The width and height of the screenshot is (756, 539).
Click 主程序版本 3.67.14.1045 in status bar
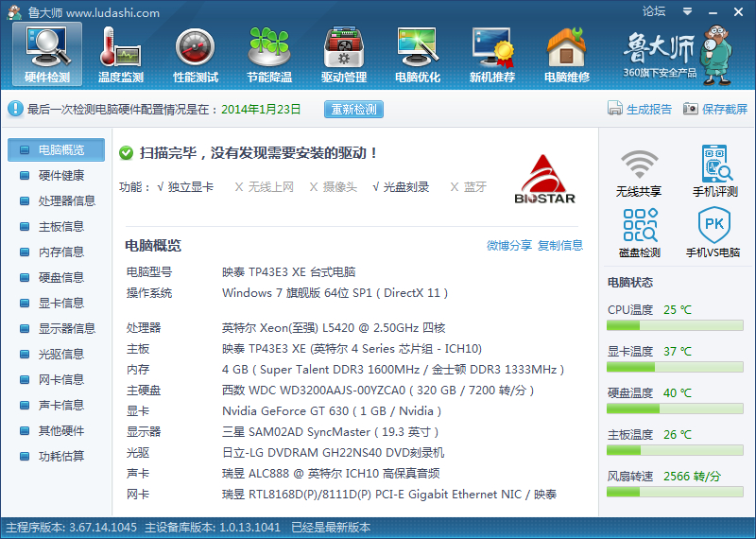pos(72,528)
